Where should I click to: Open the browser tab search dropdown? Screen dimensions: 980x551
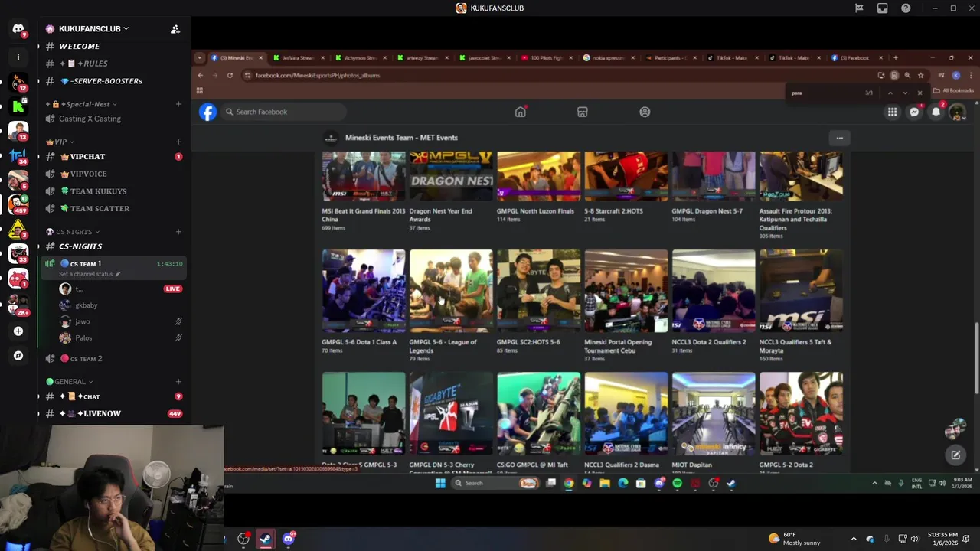[199, 57]
